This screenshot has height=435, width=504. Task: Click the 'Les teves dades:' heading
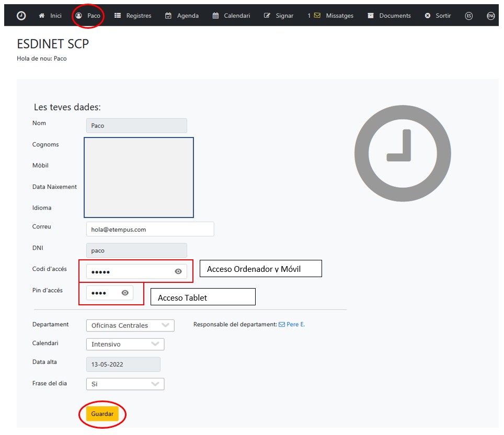pyautogui.click(x=67, y=107)
